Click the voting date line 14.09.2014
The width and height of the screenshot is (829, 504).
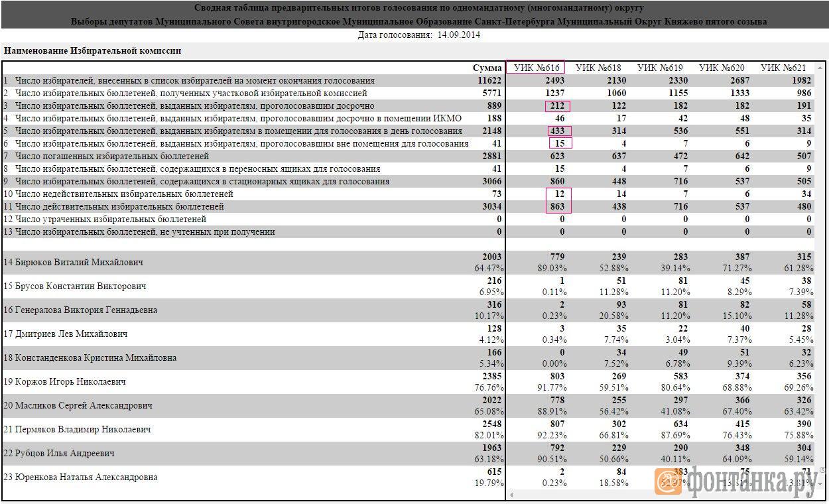[x=419, y=34]
